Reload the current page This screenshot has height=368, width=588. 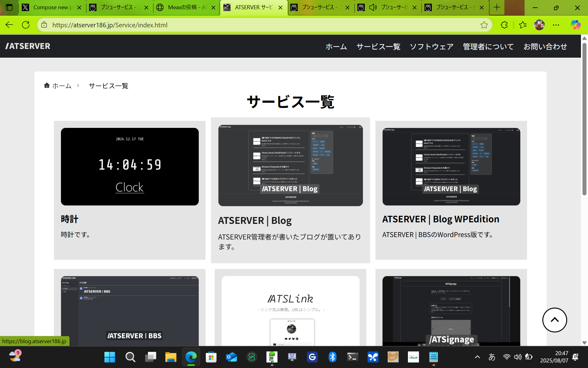point(26,25)
